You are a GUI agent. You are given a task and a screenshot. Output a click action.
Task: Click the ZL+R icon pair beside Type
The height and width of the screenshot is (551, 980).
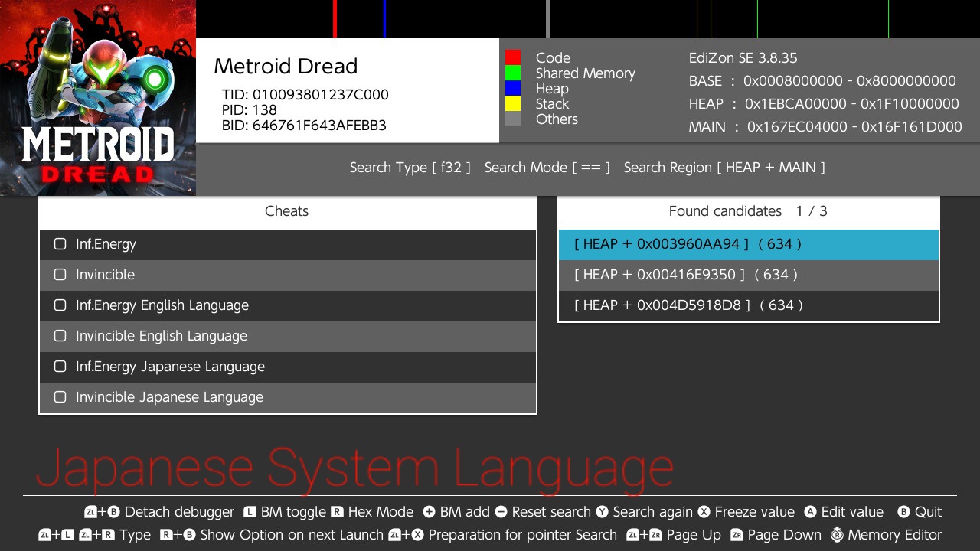pyautogui.click(x=96, y=535)
